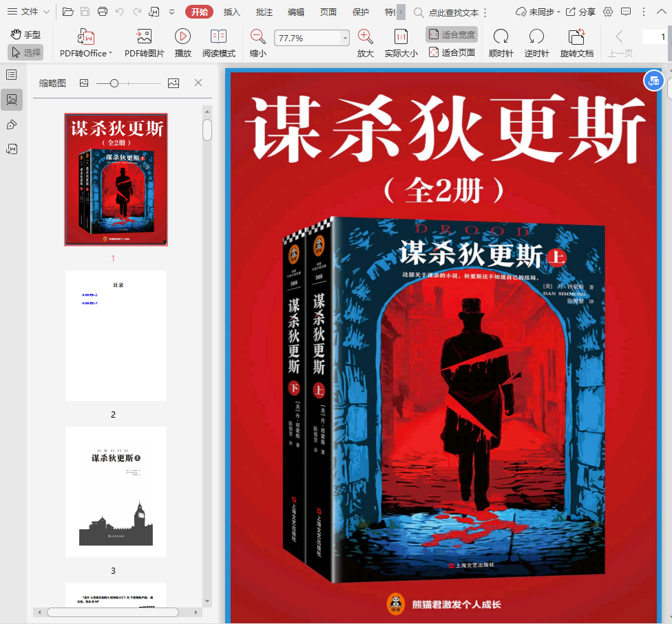Go to 上一页 previous page
Viewport: 672px width, 624px height.
[620, 43]
